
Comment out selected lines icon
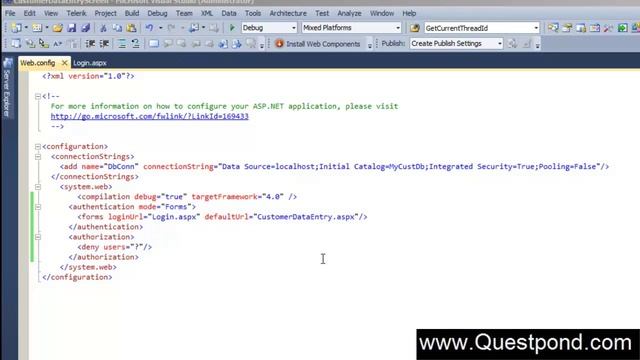(x=122, y=43)
